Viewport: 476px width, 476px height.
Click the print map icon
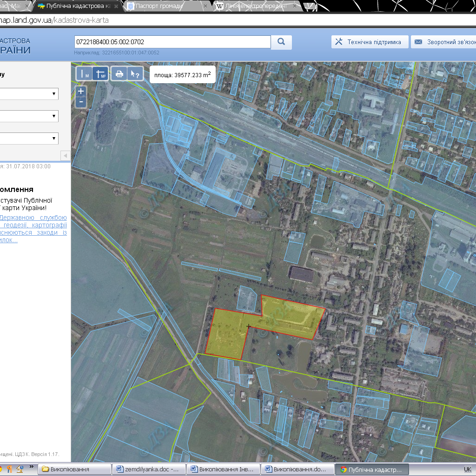119,73
